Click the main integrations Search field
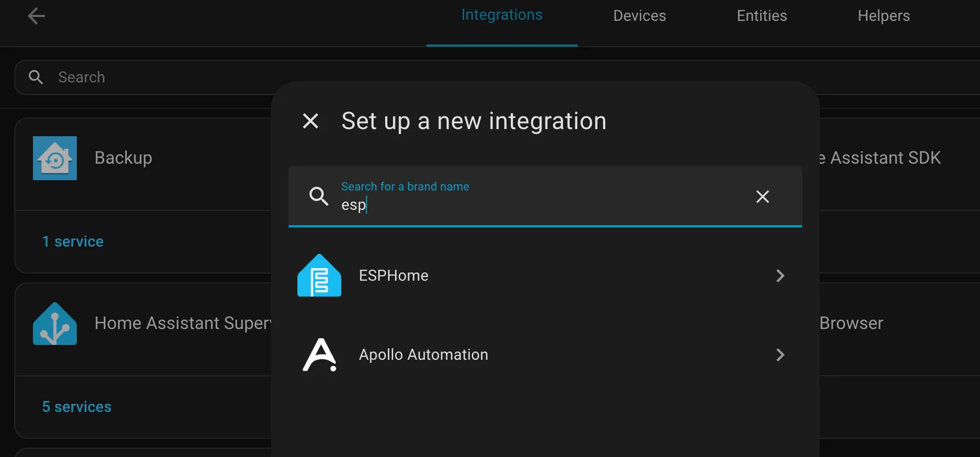This screenshot has height=457, width=980. [x=165, y=77]
